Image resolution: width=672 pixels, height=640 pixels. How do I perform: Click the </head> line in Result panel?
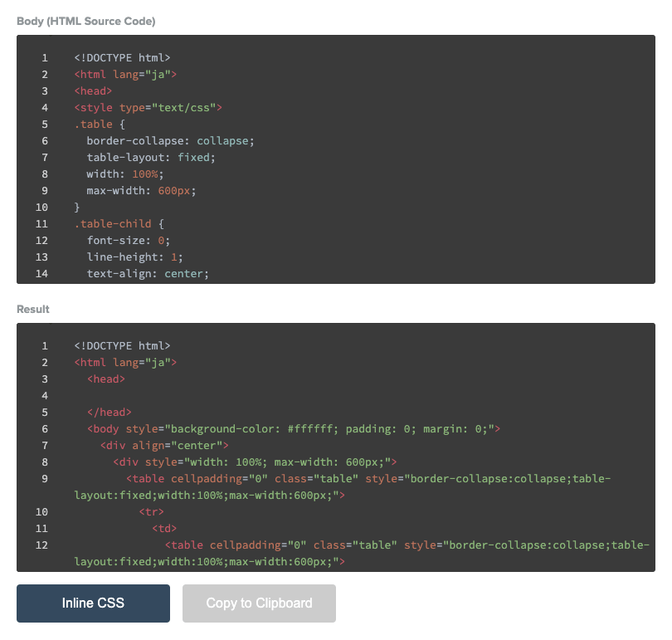[x=110, y=412]
